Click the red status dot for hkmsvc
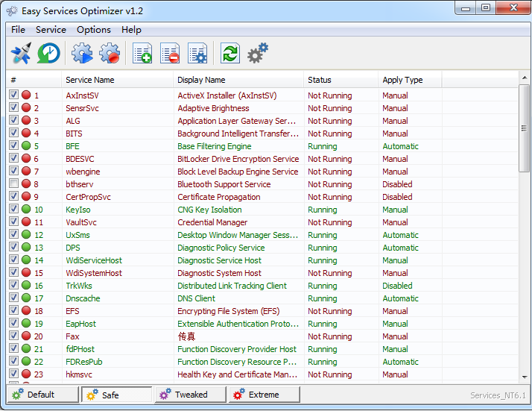This screenshot has width=532, height=411. point(26,374)
